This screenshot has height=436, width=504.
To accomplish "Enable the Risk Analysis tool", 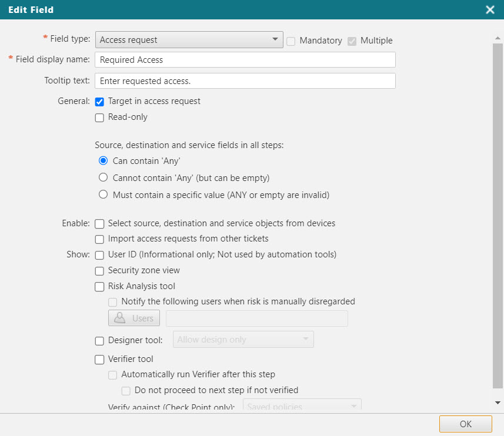I will coord(99,286).
